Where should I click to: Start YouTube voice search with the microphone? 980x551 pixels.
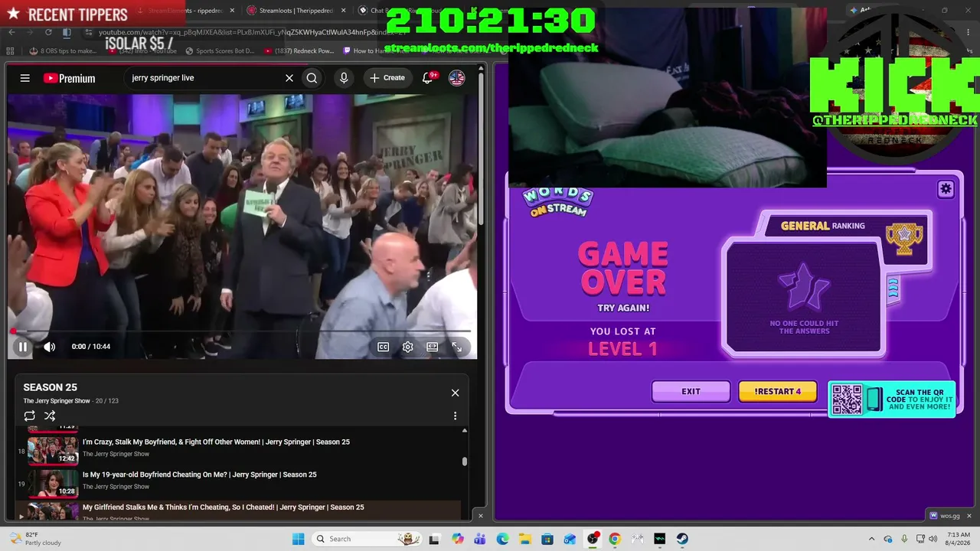(x=344, y=78)
